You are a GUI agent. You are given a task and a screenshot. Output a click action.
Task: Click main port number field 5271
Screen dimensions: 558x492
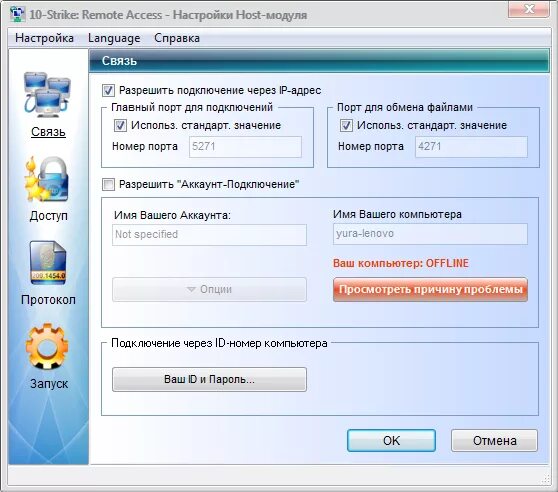[245, 146]
